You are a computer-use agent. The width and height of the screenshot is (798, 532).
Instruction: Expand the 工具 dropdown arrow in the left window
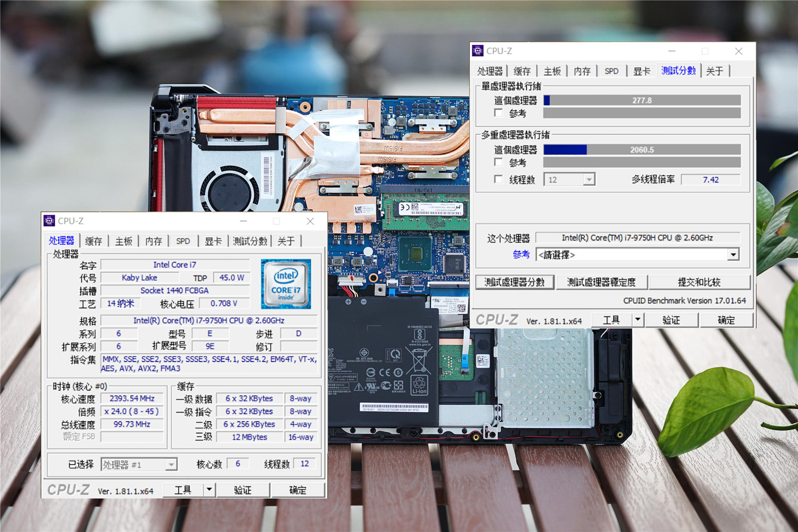pyautogui.click(x=208, y=489)
